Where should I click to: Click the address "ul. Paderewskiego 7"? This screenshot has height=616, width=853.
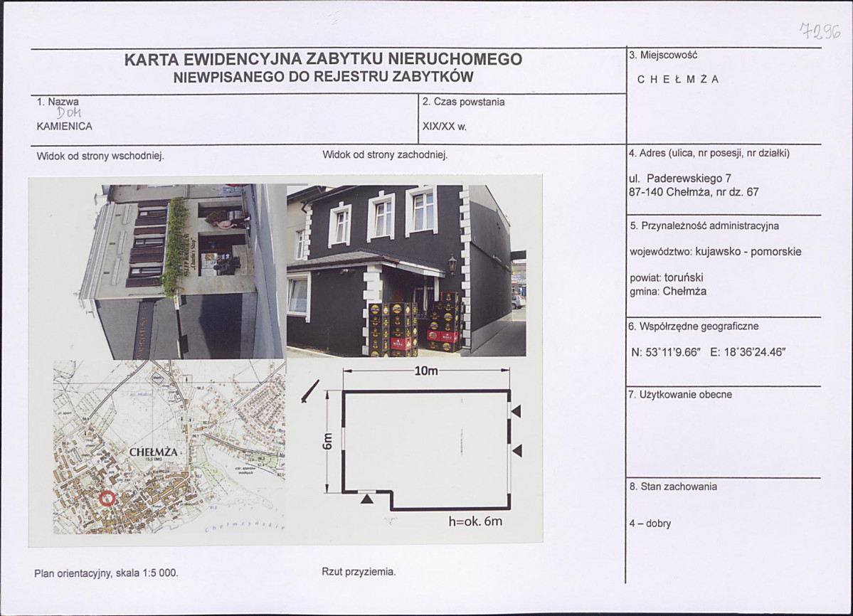tap(680, 179)
